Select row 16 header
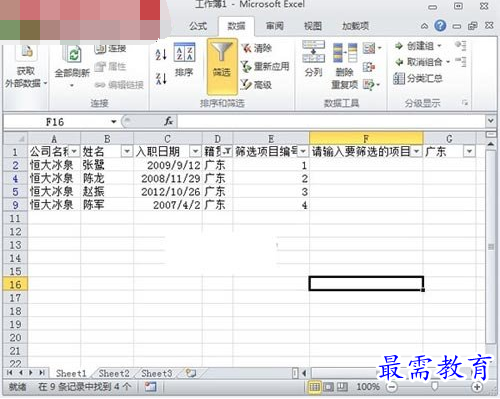Viewport: 500px width, 399px height. tap(15, 284)
